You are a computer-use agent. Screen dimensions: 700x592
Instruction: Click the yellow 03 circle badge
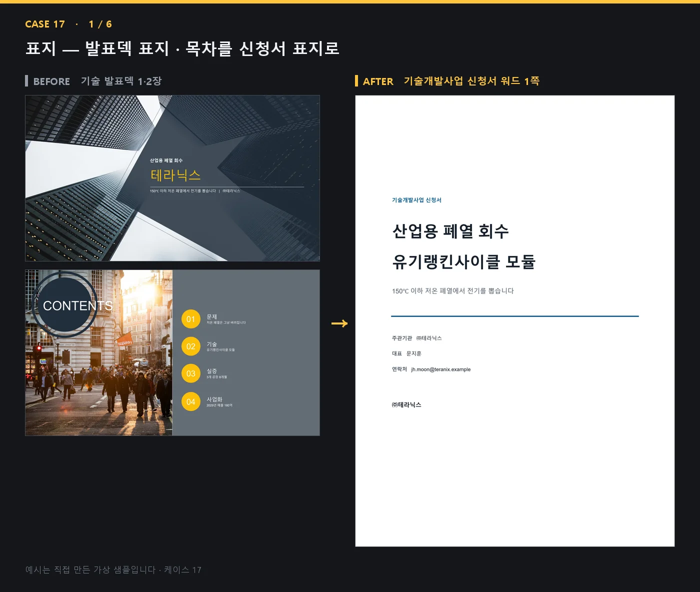(x=191, y=373)
